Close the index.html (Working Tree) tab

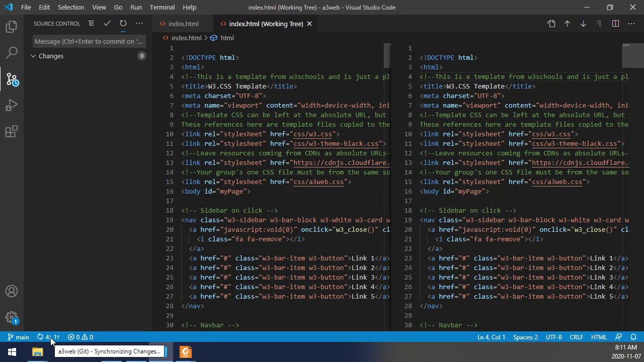(x=309, y=24)
